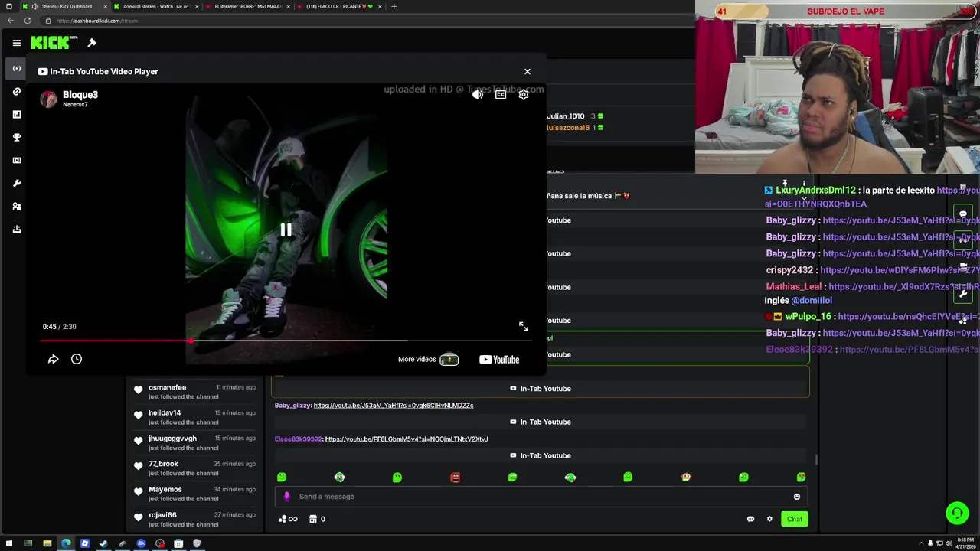
Task: Share the video via arrow icon
Action: 53,359
